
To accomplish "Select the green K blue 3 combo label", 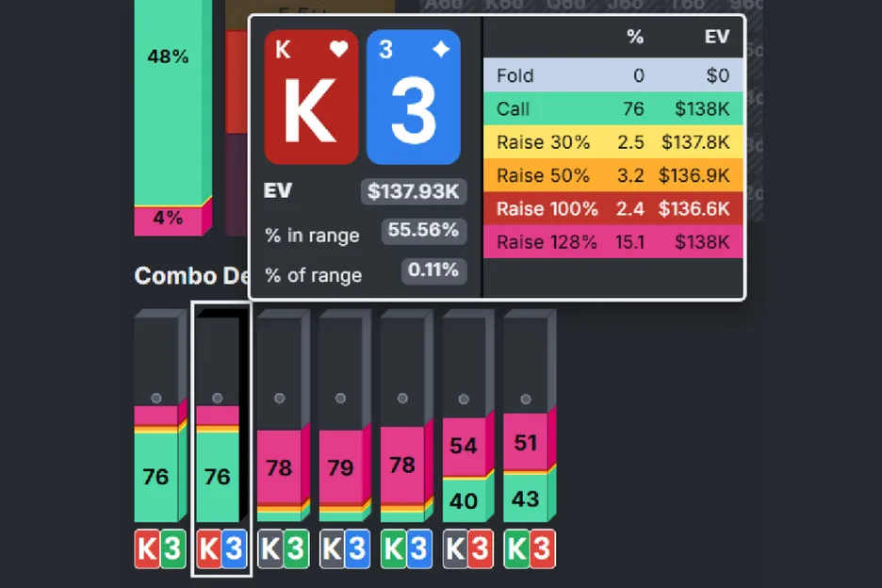I will point(405,549).
